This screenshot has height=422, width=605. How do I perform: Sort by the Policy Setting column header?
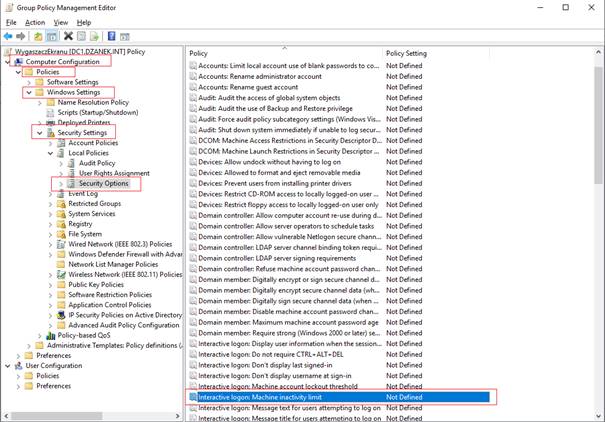406,52
